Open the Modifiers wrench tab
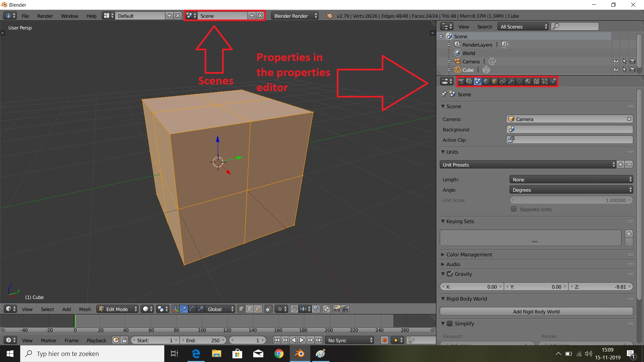 (x=511, y=81)
